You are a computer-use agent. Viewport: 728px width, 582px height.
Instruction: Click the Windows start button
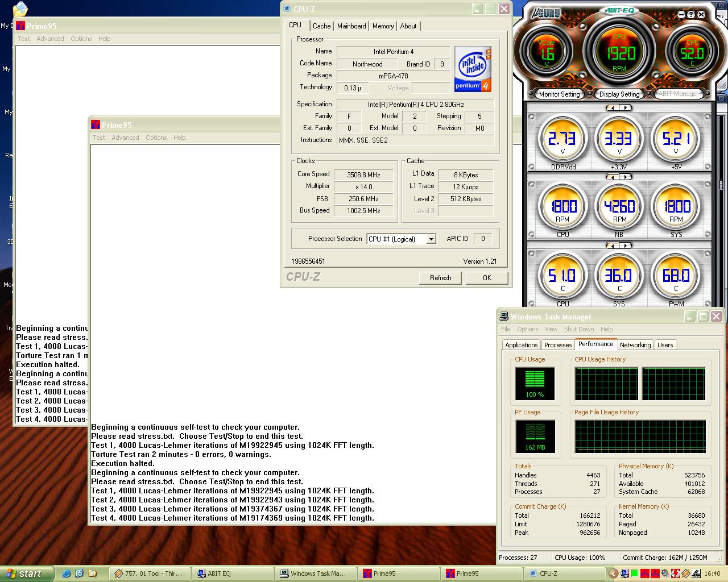tap(27, 573)
